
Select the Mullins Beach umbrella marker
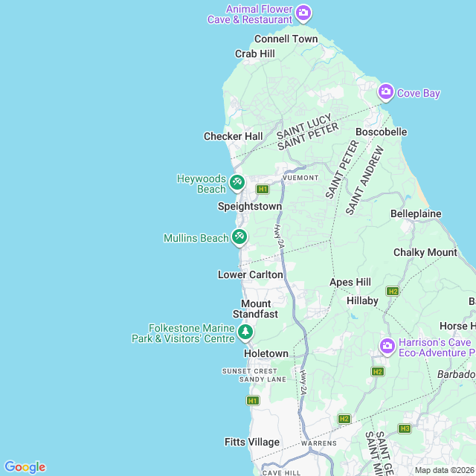[x=239, y=237]
